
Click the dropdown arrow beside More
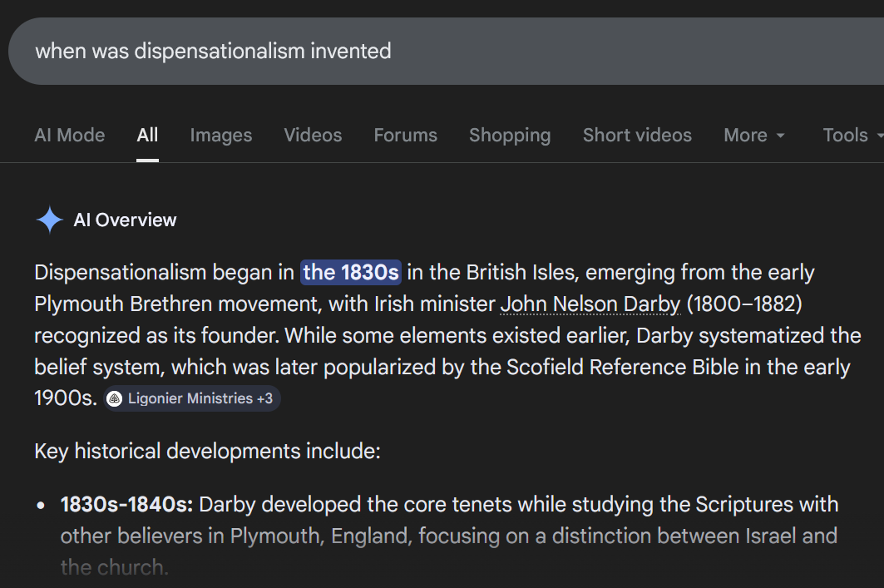(x=780, y=136)
